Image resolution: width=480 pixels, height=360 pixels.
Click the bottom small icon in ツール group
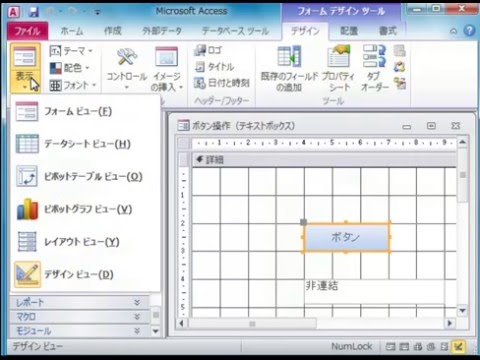399,83
